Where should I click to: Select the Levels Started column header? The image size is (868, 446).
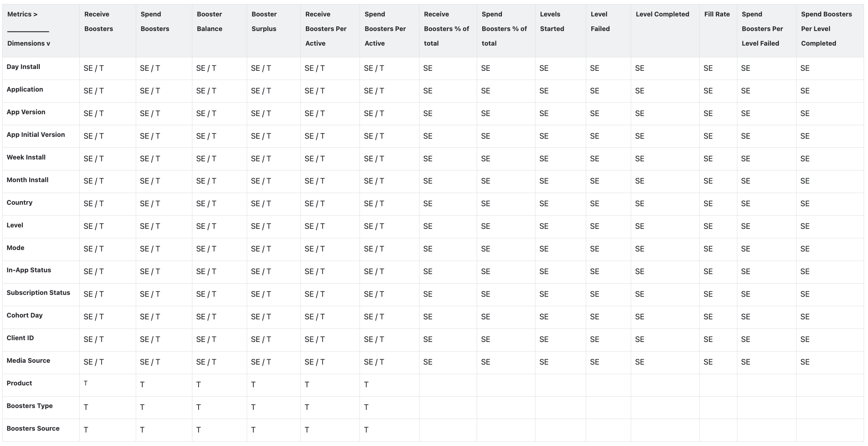(552, 22)
